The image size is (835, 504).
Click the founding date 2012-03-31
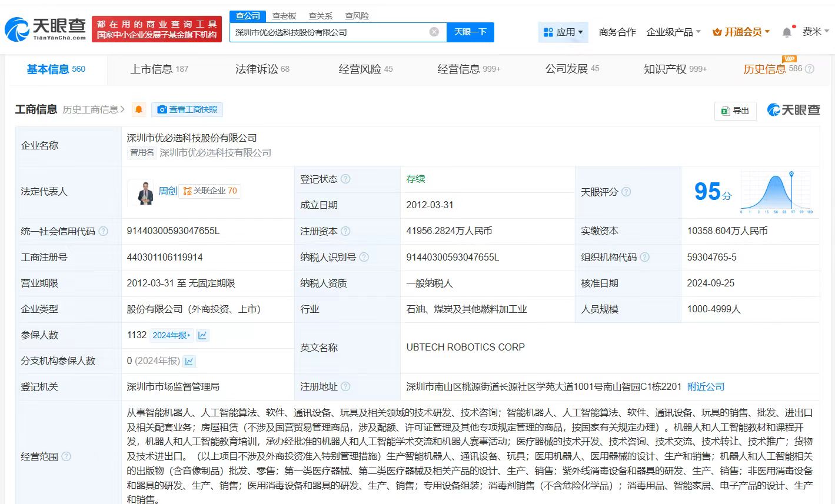(430, 205)
